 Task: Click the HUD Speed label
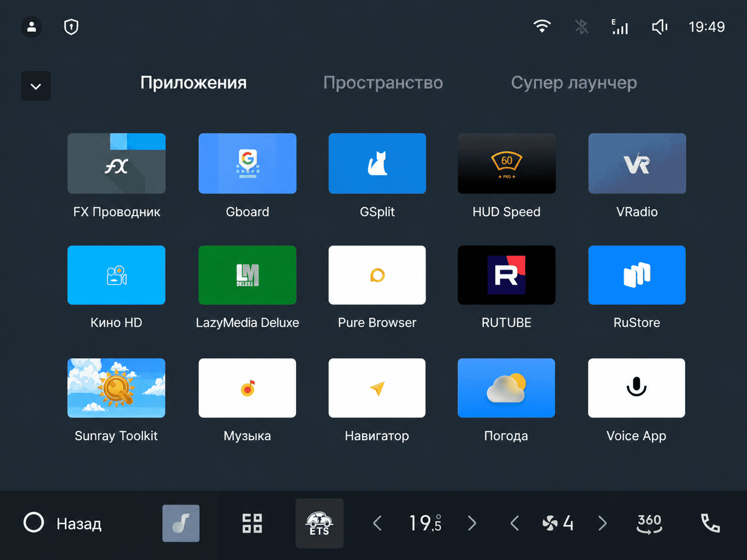point(507,212)
